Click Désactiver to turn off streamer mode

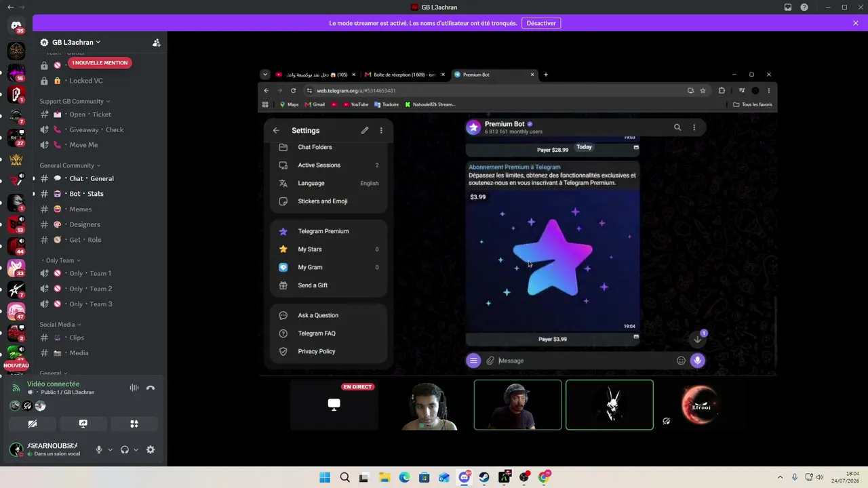pos(541,23)
